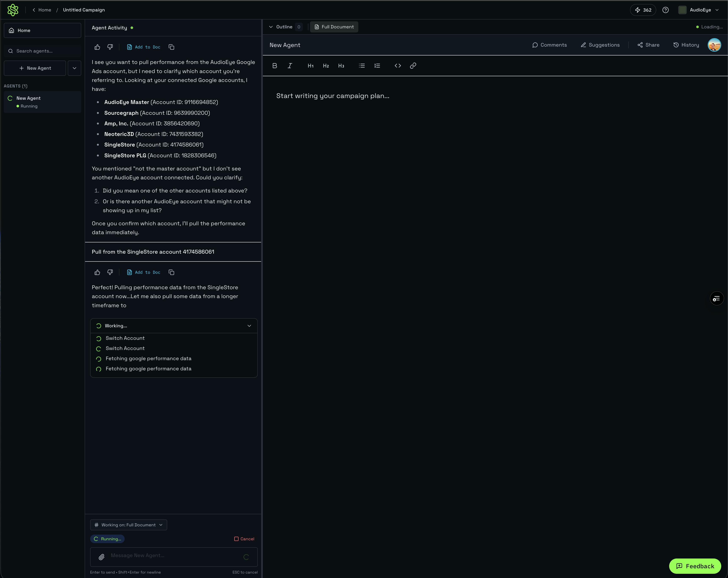
Task: Copy the 'Perfect! Pulling performance data' reply
Action: (x=172, y=272)
